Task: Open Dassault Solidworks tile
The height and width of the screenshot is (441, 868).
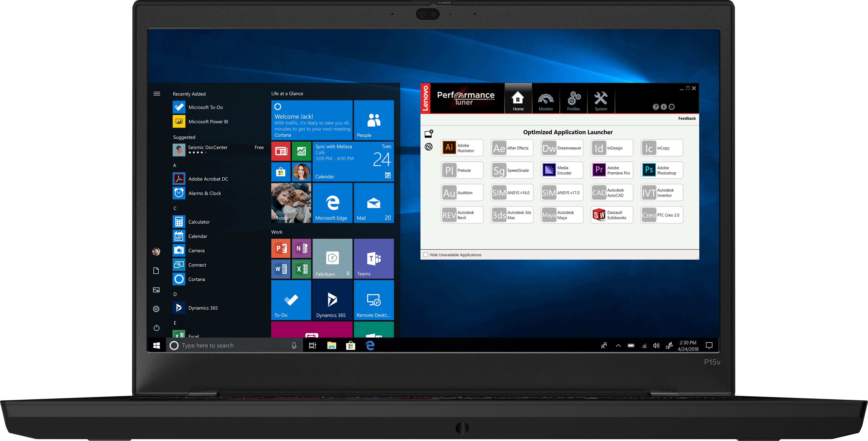Action: coord(612,215)
